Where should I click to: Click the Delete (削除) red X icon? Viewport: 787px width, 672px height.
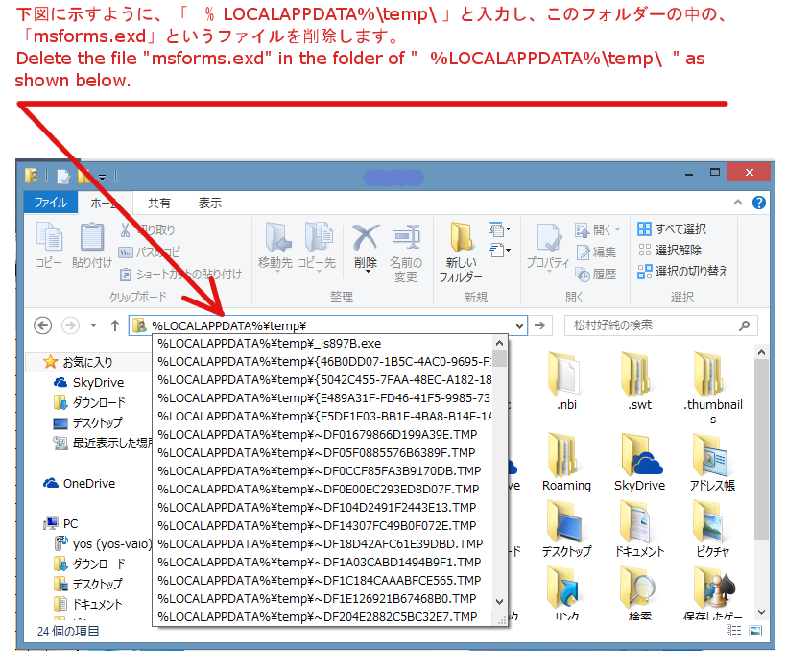click(366, 245)
